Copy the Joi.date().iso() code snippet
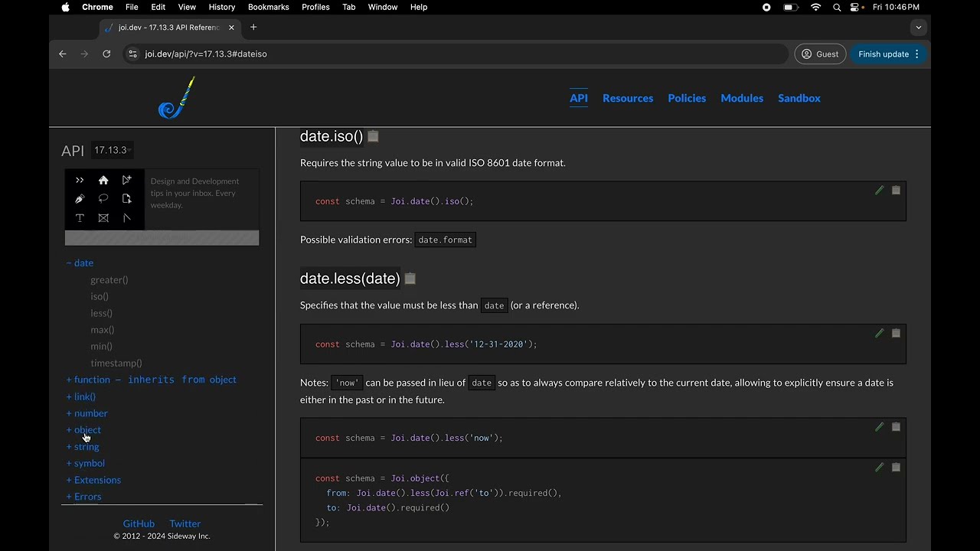 (896, 190)
